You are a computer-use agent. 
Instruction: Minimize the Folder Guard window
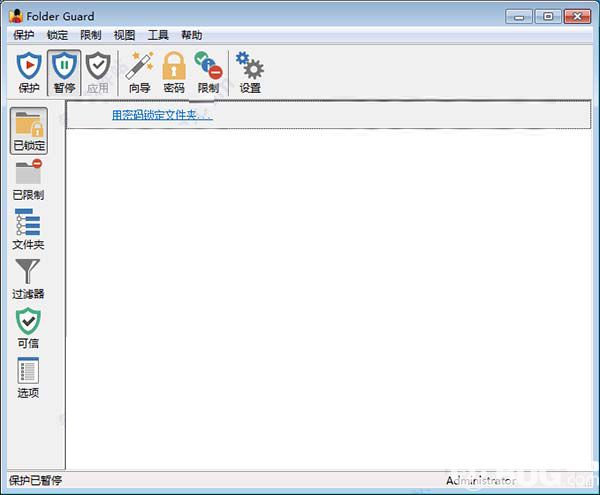click(x=519, y=16)
